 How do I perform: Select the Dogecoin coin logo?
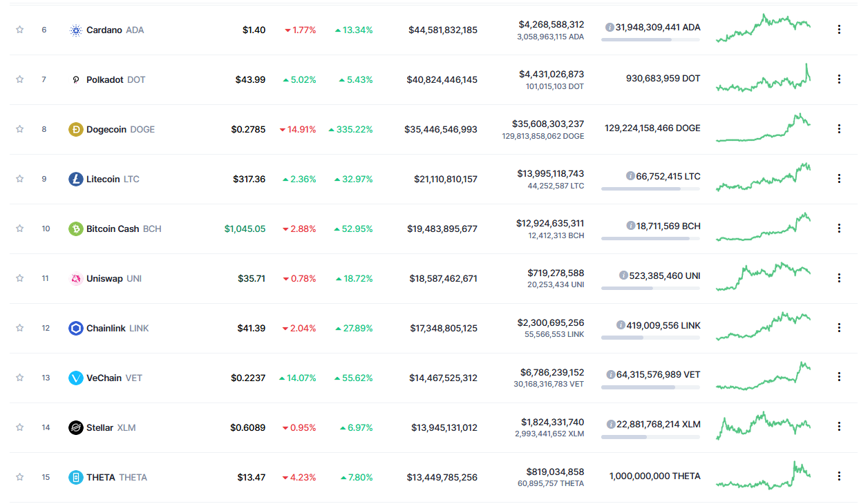click(x=76, y=130)
